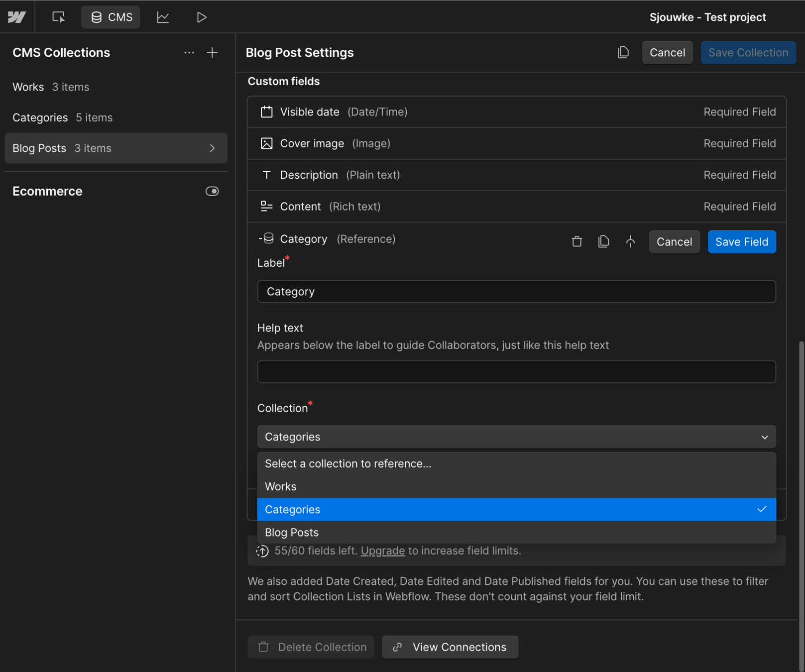
Task: Click the Category reference field icon
Action: tap(267, 238)
